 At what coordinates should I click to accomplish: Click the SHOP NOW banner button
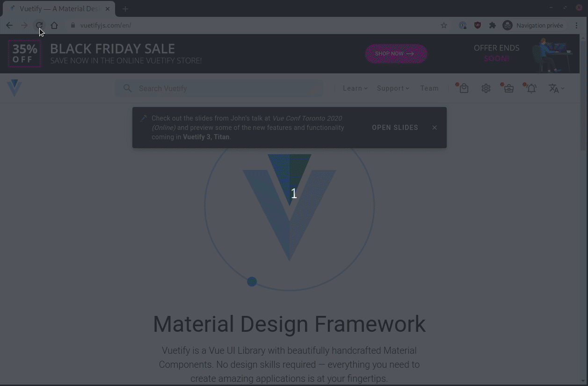[396, 54]
